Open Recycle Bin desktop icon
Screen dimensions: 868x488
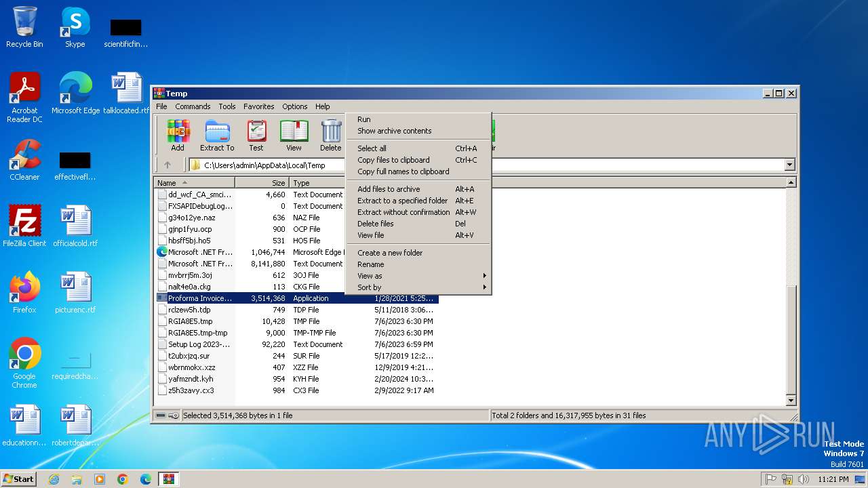(x=24, y=27)
